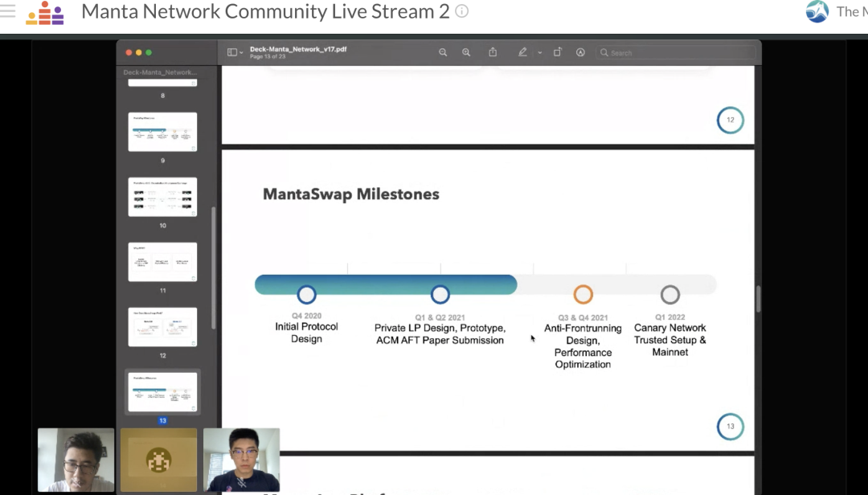868x495 pixels.
Task: Focus the Search field in Preview toolbar
Action: coord(676,52)
